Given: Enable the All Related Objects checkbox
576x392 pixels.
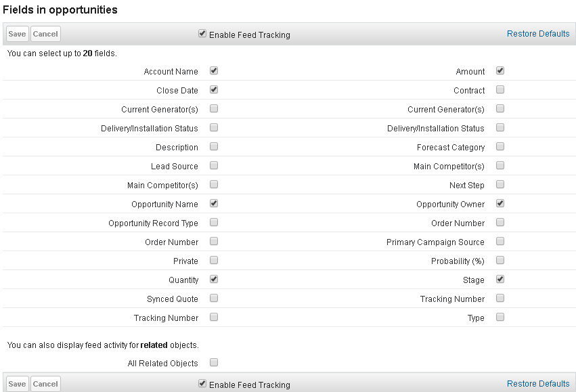Looking at the screenshot, I should [x=213, y=362].
